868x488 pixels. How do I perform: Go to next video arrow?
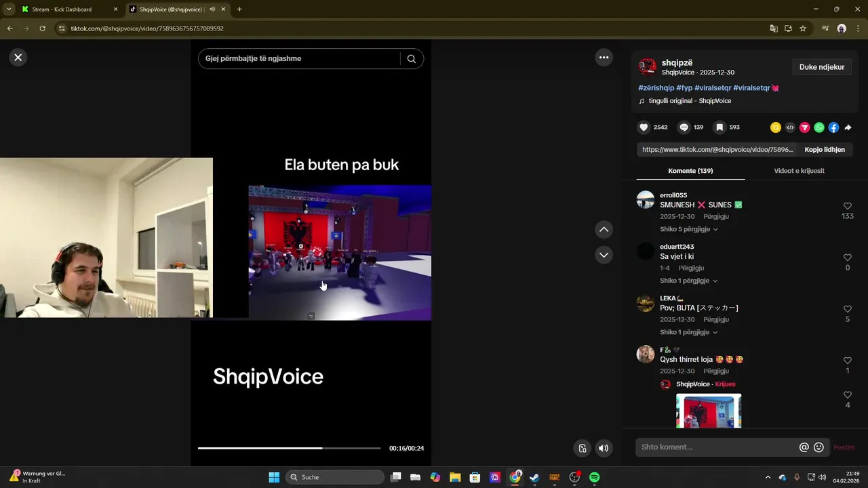click(604, 255)
